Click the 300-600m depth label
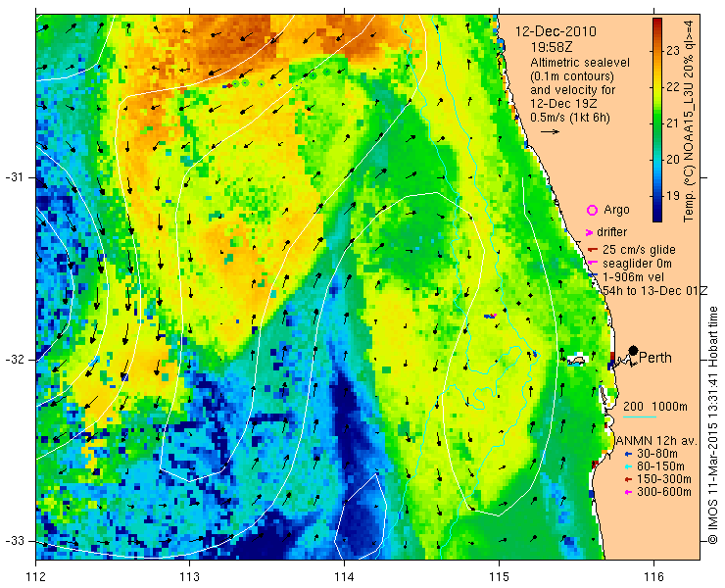The width and height of the screenshot is (725, 588). click(x=664, y=492)
